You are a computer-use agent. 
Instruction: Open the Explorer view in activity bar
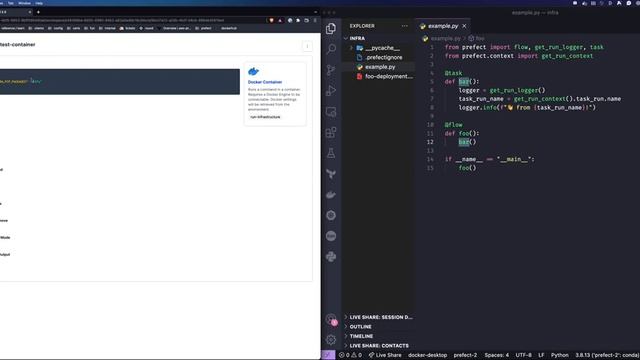(331, 28)
